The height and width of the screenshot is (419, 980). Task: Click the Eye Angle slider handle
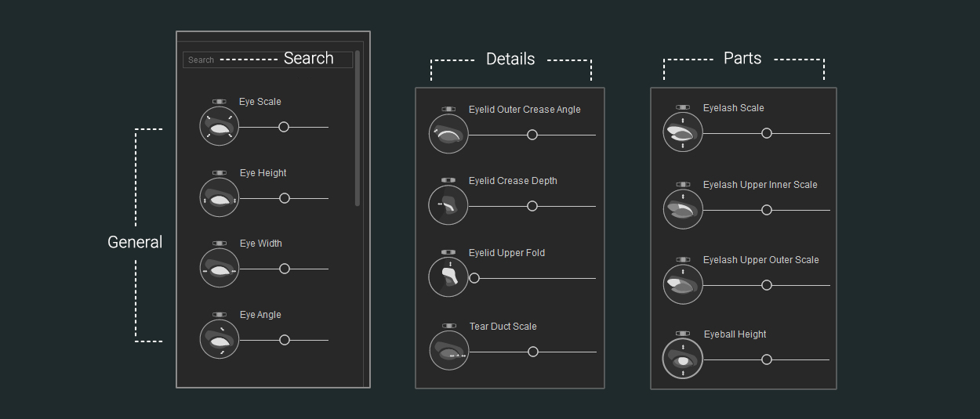point(285,340)
